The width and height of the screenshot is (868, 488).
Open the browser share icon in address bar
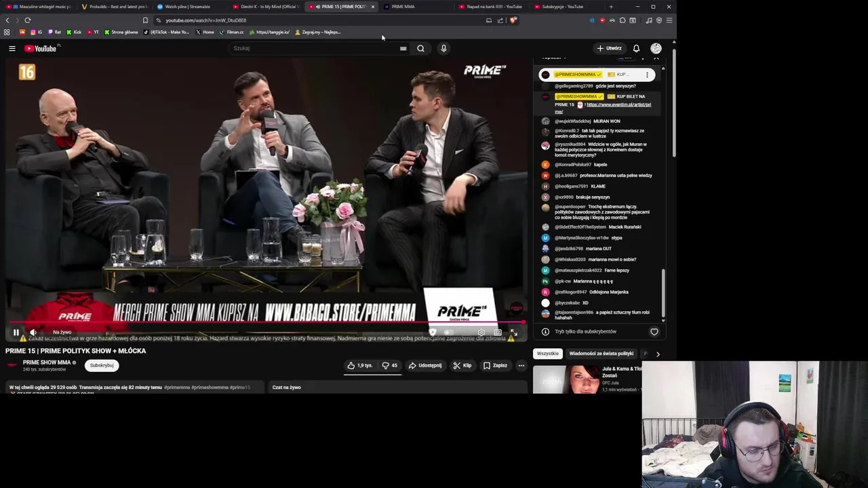pos(500,20)
